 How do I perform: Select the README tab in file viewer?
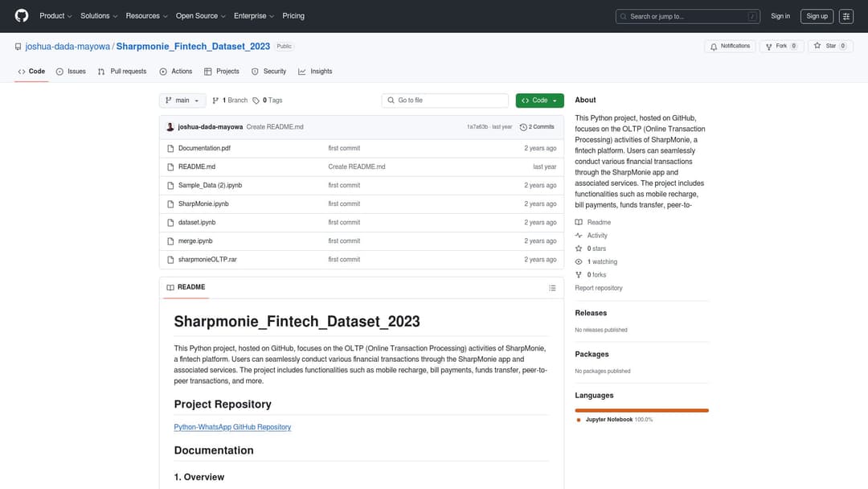click(186, 287)
